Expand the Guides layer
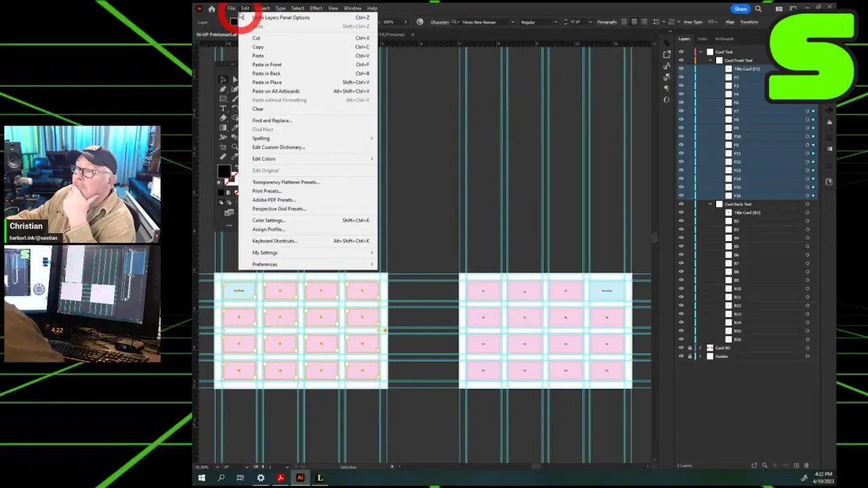Viewport: 868px width, 488px height. 701,356
